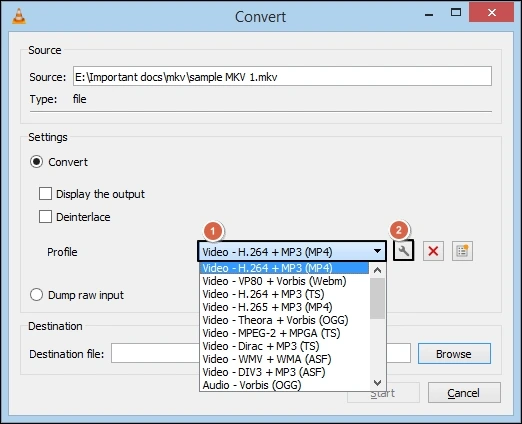522x424 pixels.
Task: Click the VLC cone icon in title bar
Action: (x=19, y=16)
